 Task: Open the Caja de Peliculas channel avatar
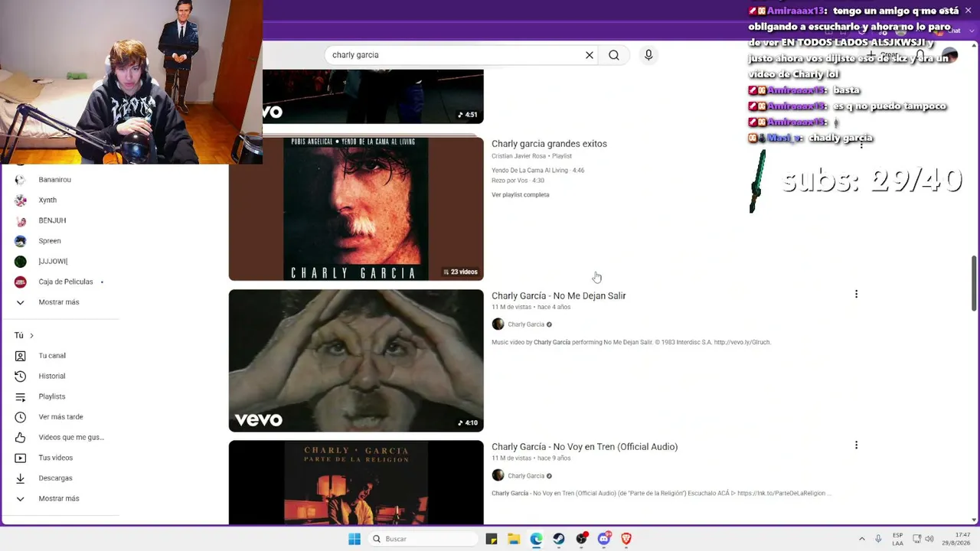tap(21, 282)
